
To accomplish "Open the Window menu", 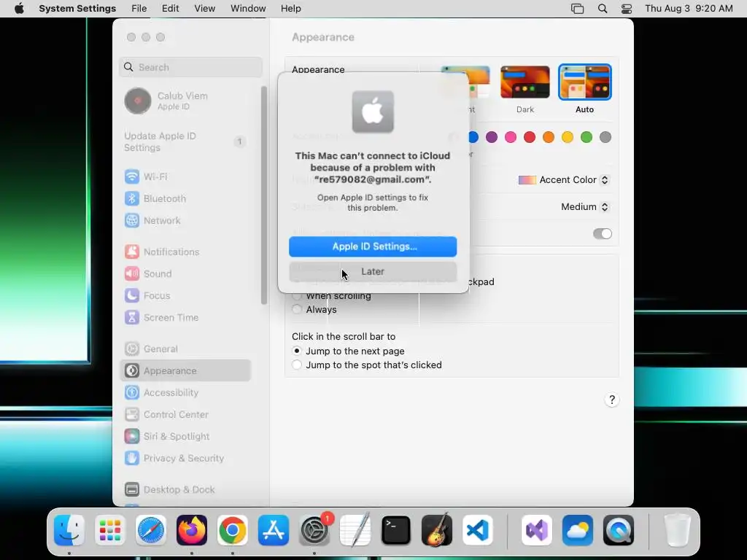I will pyautogui.click(x=248, y=9).
